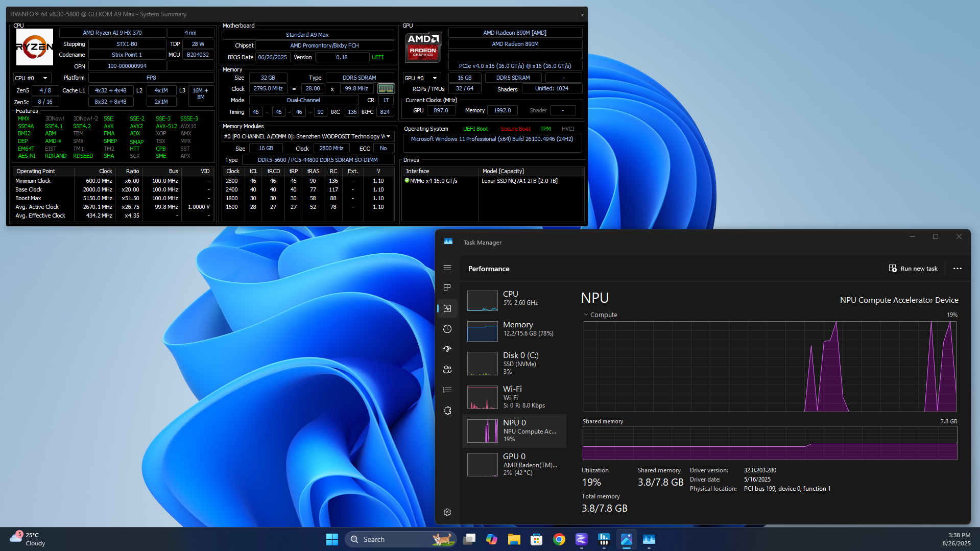This screenshot has width=980, height=551.
Task: Open Startup apps page in sidebar
Action: 447,349
